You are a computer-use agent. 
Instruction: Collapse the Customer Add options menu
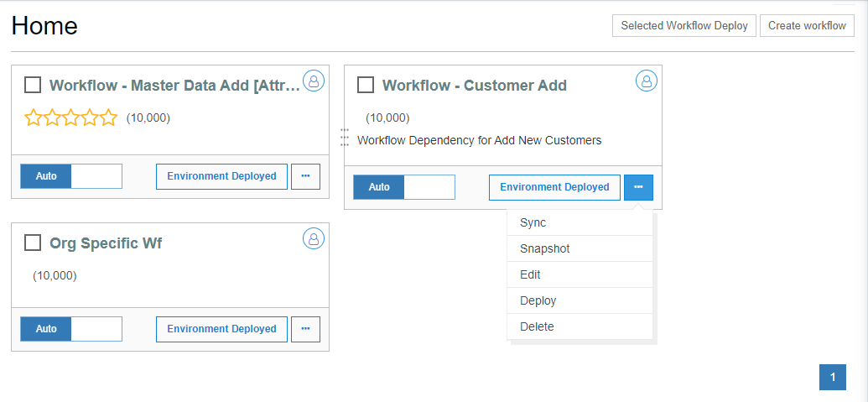[638, 187]
